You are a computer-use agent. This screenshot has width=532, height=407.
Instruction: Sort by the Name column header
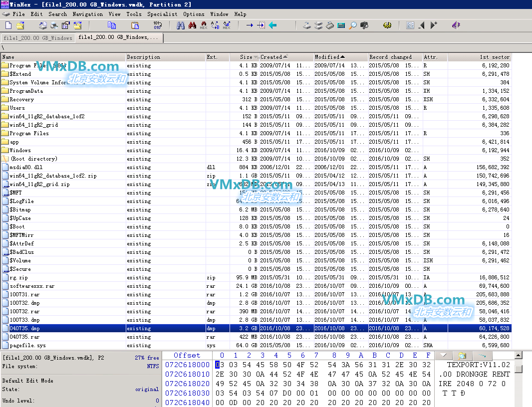[63, 57]
